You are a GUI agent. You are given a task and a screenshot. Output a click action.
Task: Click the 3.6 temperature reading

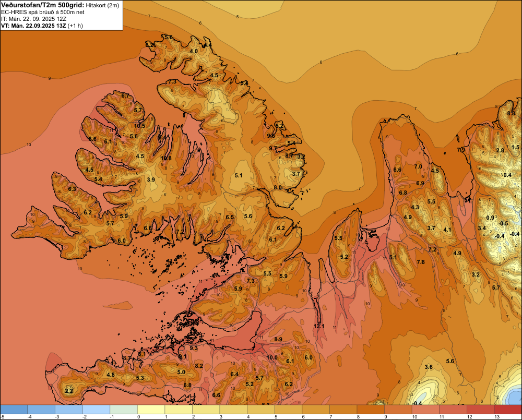click(429, 367)
